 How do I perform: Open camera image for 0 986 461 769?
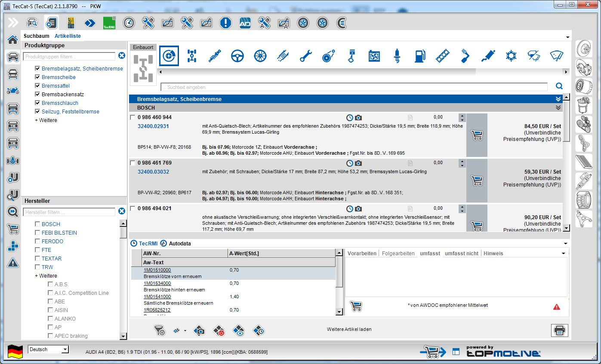(x=358, y=163)
